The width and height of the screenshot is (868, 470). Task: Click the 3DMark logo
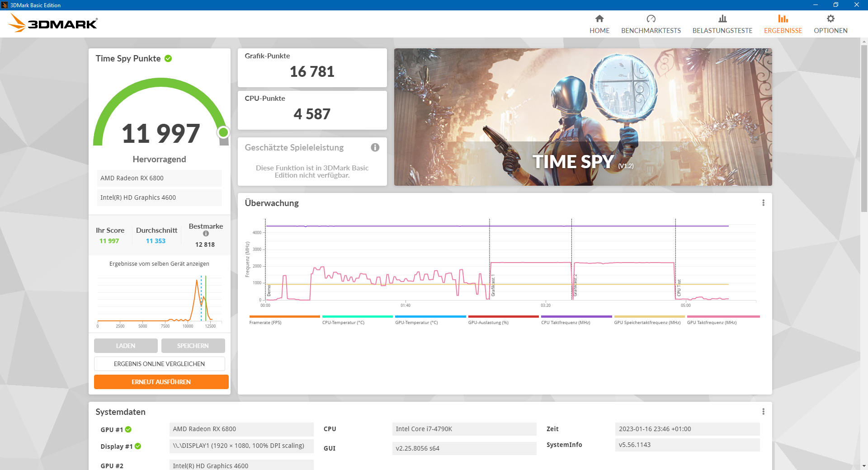pos(53,23)
